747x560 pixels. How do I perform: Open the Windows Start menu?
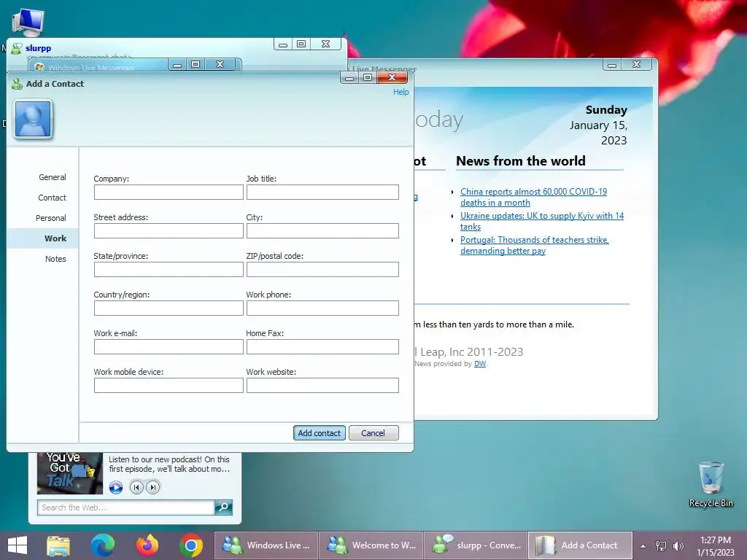click(x=18, y=545)
